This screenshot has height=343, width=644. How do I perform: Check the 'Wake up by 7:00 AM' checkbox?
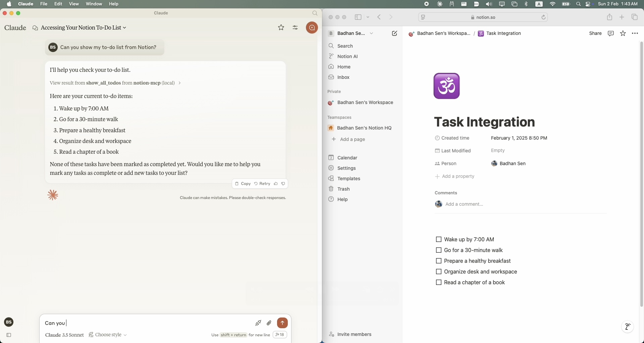coord(438,240)
